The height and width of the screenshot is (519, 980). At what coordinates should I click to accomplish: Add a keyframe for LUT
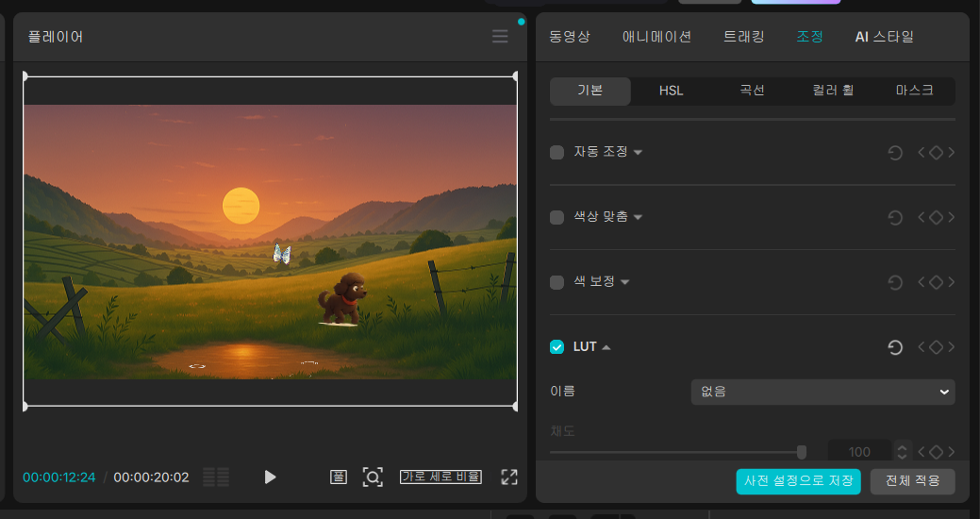point(936,347)
